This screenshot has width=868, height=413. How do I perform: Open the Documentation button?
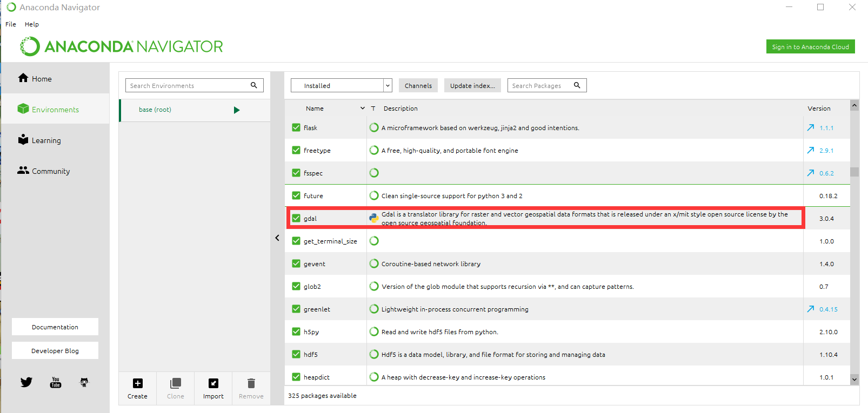pyautogui.click(x=55, y=327)
